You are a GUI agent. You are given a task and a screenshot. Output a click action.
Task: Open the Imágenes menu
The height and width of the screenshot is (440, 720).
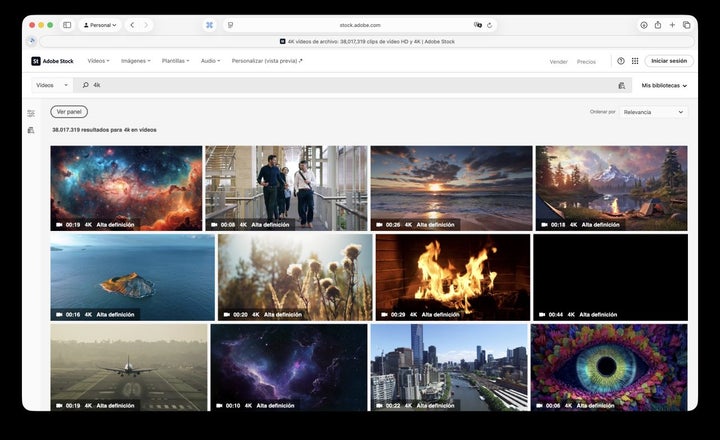(135, 61)
